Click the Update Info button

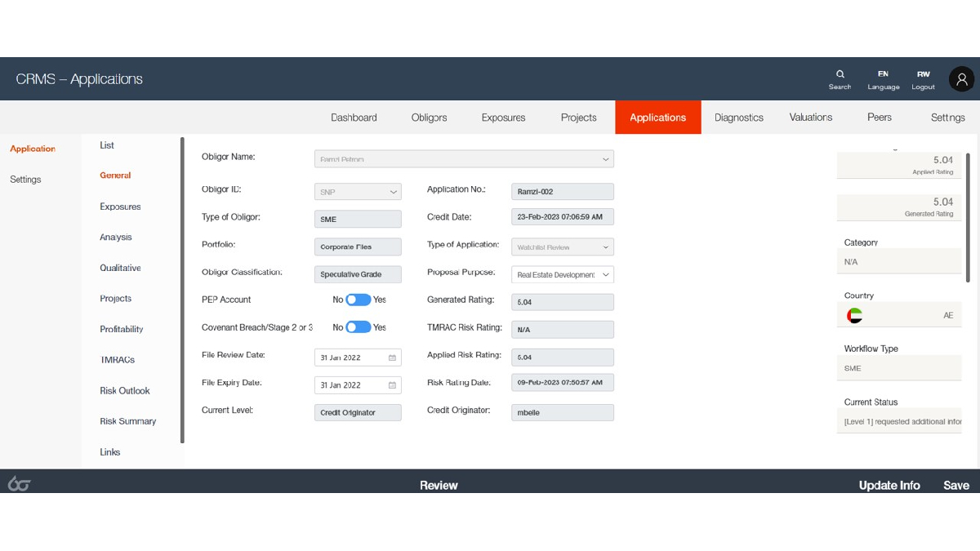[x=889, y=485]
